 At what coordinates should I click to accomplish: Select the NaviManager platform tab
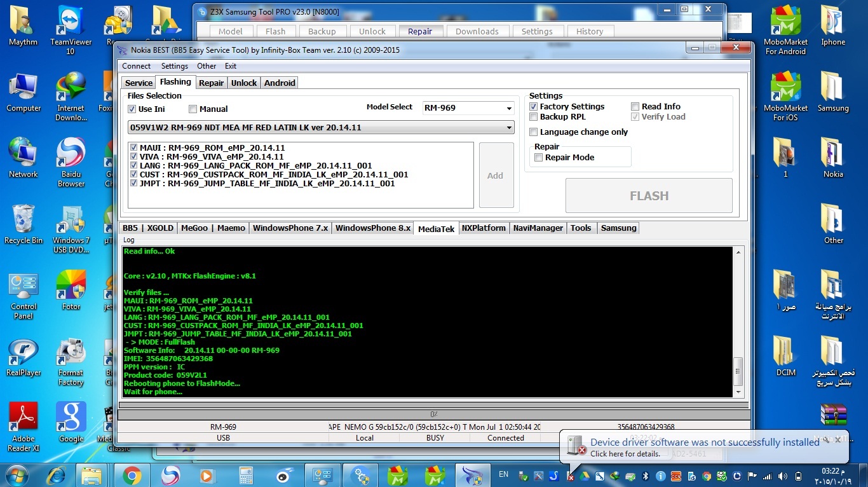click(538, 228)
